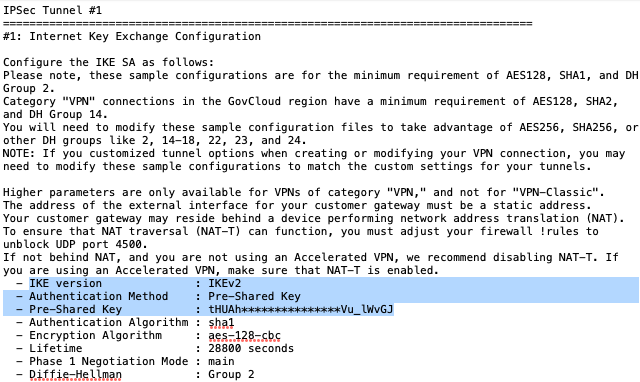
Task: Click the 'IPSec Tunnel #1' heading
Action: [x=52, y=10]
